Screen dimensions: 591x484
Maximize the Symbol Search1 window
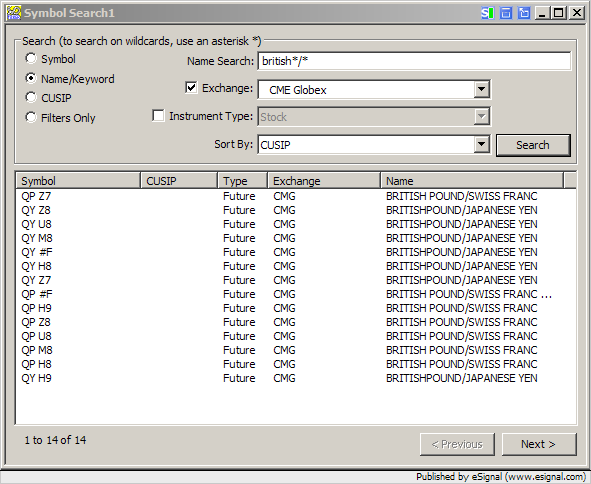(x=559, y=13)
